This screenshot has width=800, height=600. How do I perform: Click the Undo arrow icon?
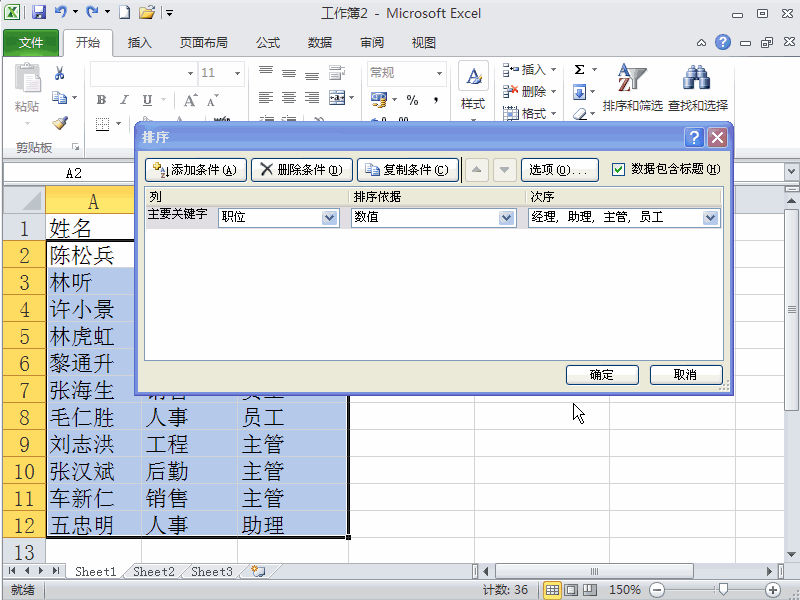click(x=61, y=12)
